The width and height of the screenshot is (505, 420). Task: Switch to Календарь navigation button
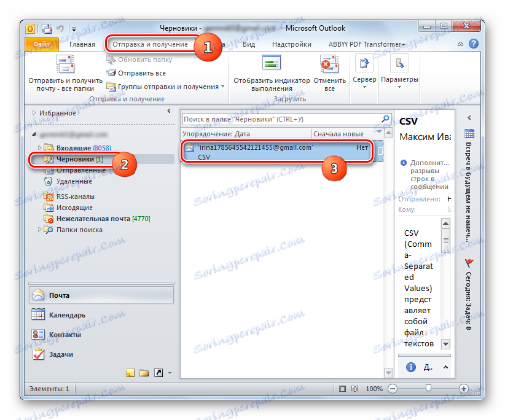click(101, 315)
